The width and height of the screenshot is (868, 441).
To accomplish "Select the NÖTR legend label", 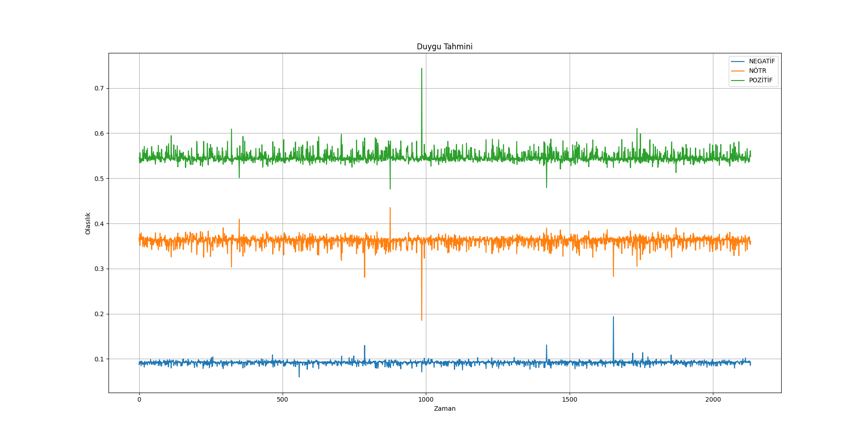I will [x=757, y=71].
